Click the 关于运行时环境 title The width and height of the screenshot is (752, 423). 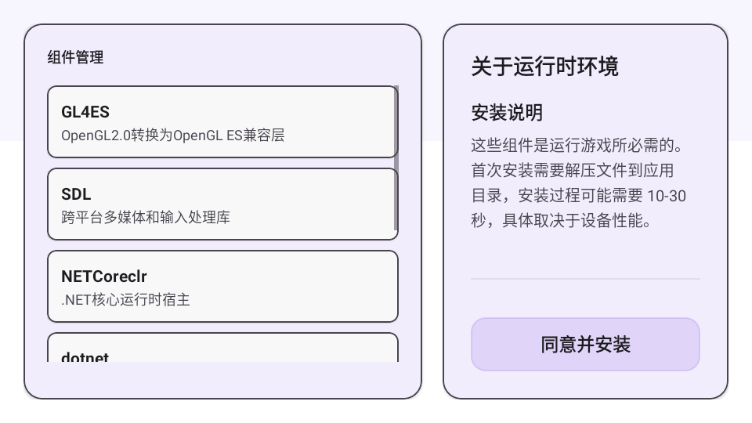[545, 67]
